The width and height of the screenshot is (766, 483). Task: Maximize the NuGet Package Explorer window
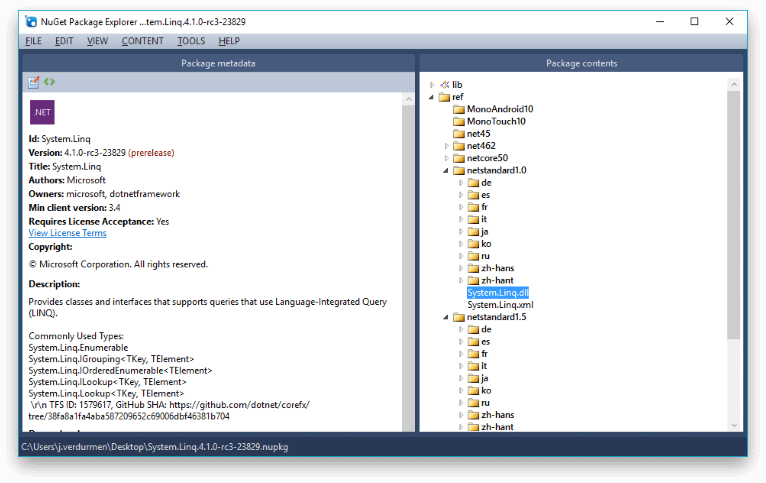point(694,21)
